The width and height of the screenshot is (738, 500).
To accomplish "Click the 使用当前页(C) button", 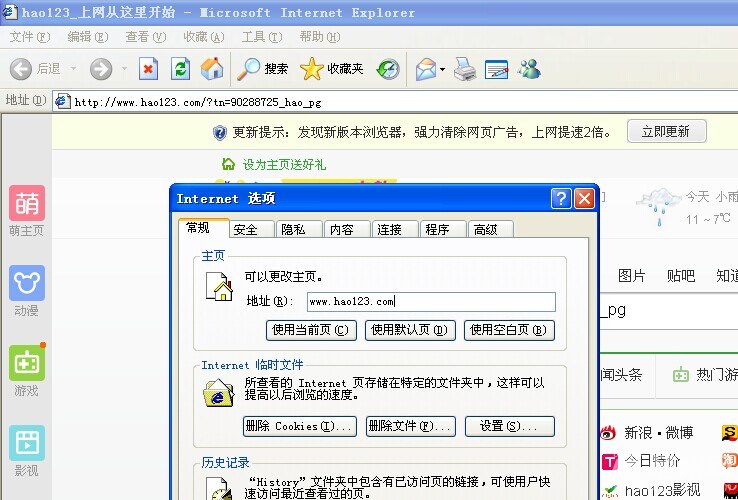I will pos(311,330).
